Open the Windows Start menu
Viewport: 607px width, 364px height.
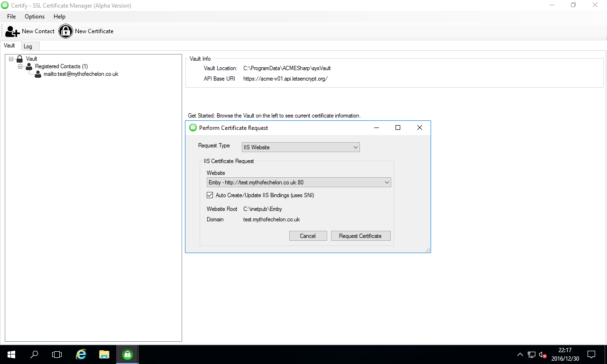pos(11,354)
